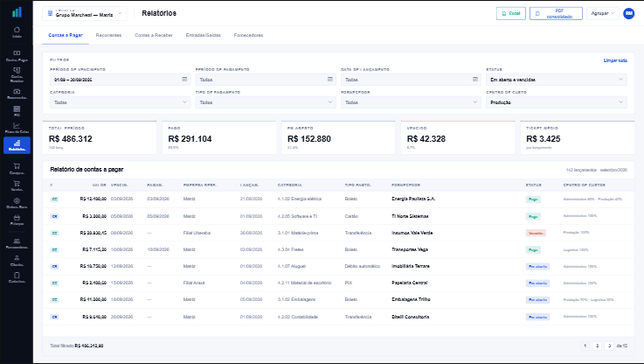The image size is (644, 364).
Task: Click the Vencido R$ 42.328 summary card
Action: [458, 137]
